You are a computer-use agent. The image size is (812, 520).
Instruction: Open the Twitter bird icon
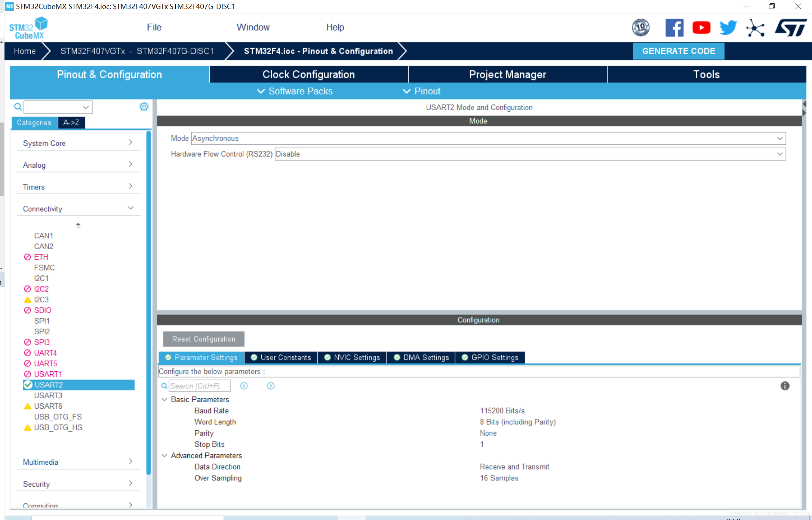click(x=728, y=28)
